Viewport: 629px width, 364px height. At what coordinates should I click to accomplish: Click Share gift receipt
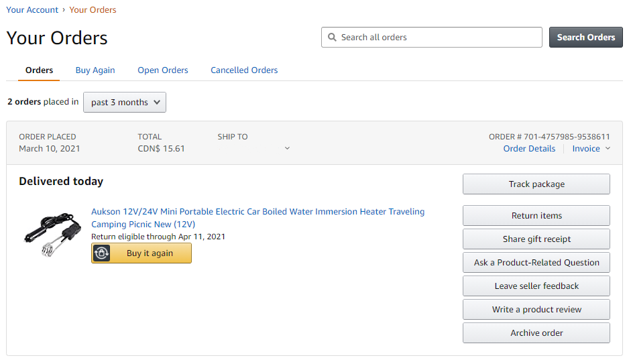point(536,239)
